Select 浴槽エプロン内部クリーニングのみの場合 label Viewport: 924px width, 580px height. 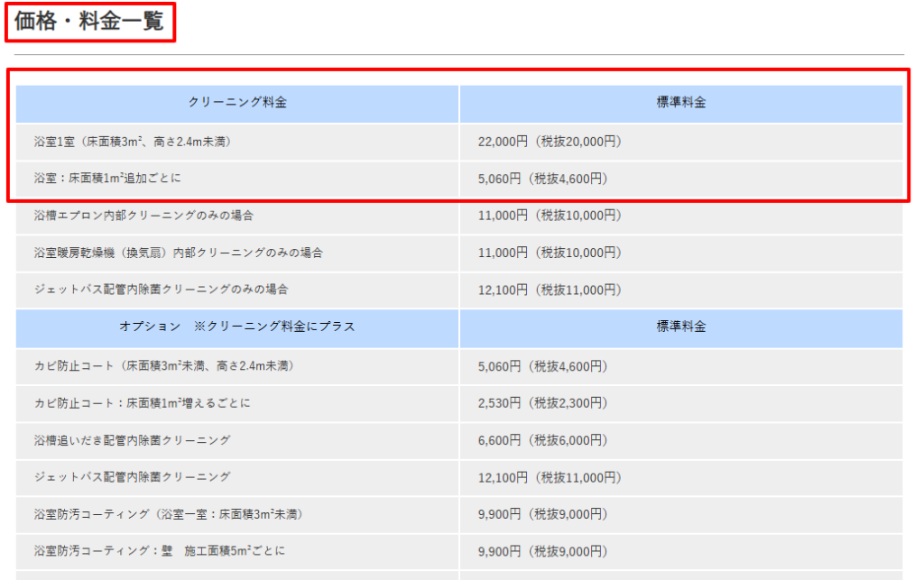[143, 216]
